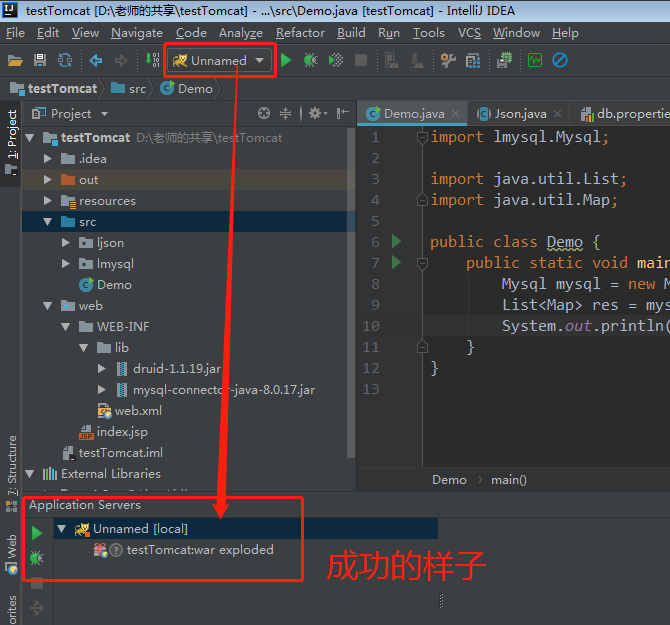Toggle the Web tool window

12,553
